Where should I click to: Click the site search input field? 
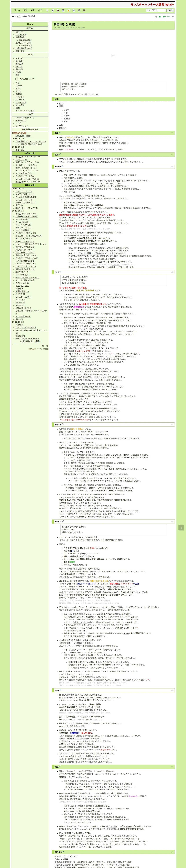click(x=156, y=10)
